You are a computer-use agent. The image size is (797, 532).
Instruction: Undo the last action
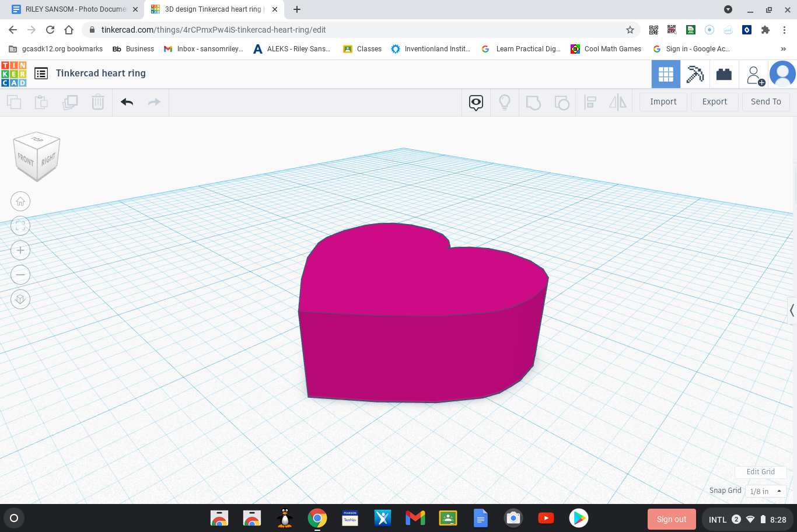pos(127,103)
